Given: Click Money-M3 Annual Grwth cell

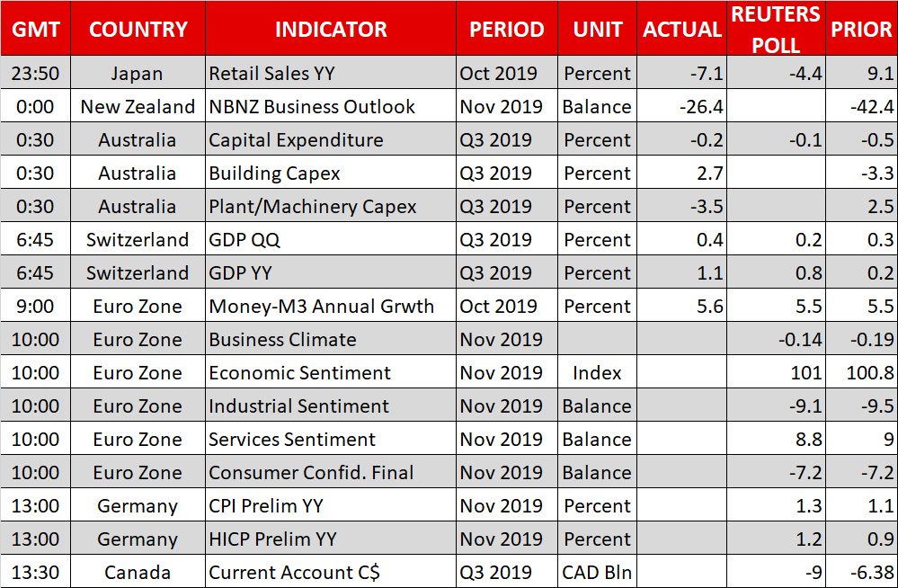Looking at the screenshot, I should (321, 306).
